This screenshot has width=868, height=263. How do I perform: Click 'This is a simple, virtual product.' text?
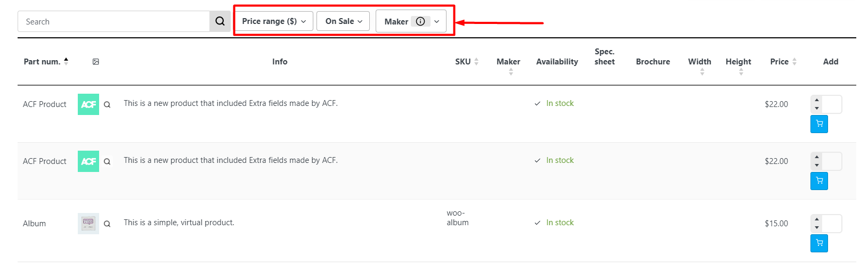(x=179, y=223)
